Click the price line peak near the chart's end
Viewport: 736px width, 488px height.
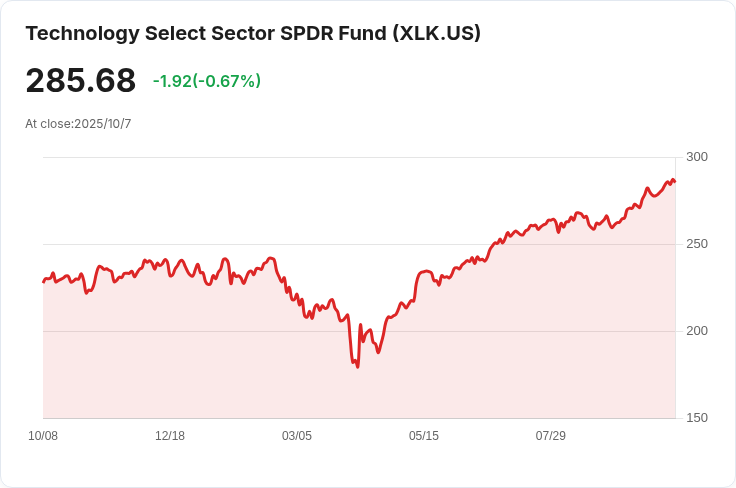[672, 179]
